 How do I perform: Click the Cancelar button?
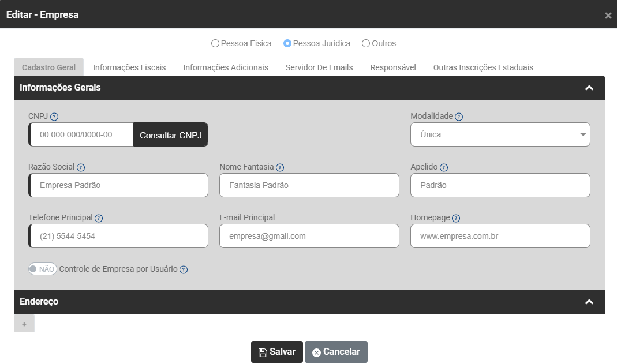(336, 352)
